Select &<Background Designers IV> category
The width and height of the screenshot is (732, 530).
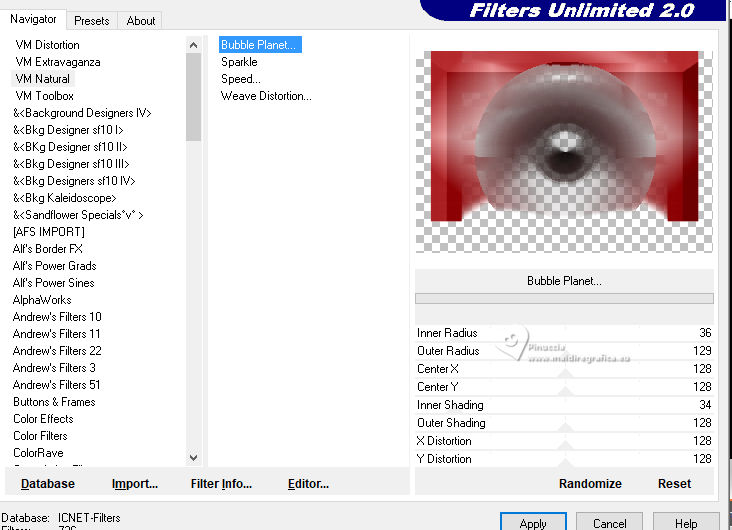82,113
